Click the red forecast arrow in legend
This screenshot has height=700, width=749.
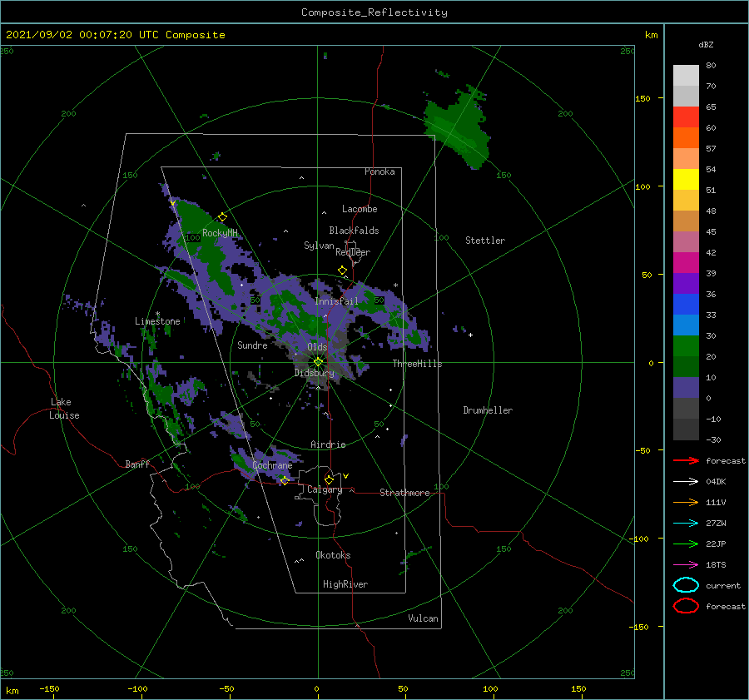[686, 460]
